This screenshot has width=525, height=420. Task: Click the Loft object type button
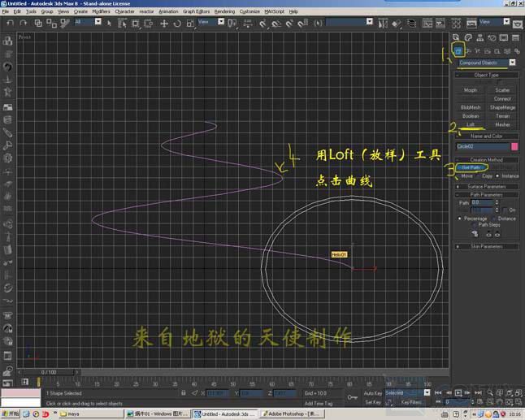(x=471, y=124)
